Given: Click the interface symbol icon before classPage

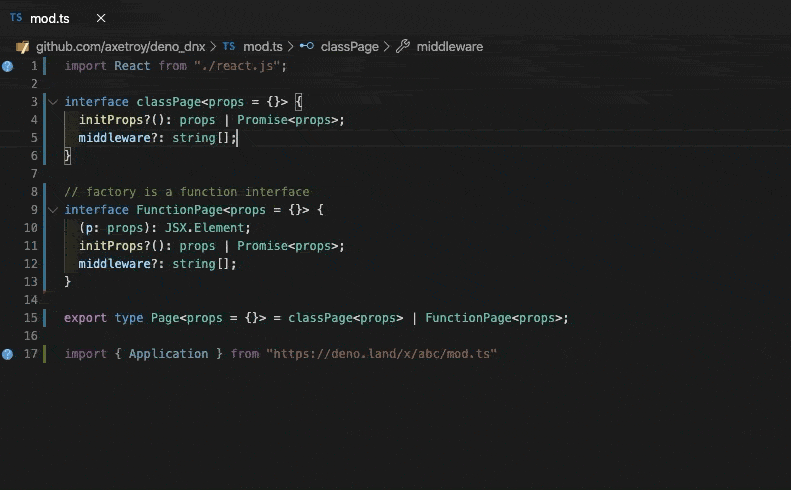Looking at the screenshot, I should [x=307, y=46].
